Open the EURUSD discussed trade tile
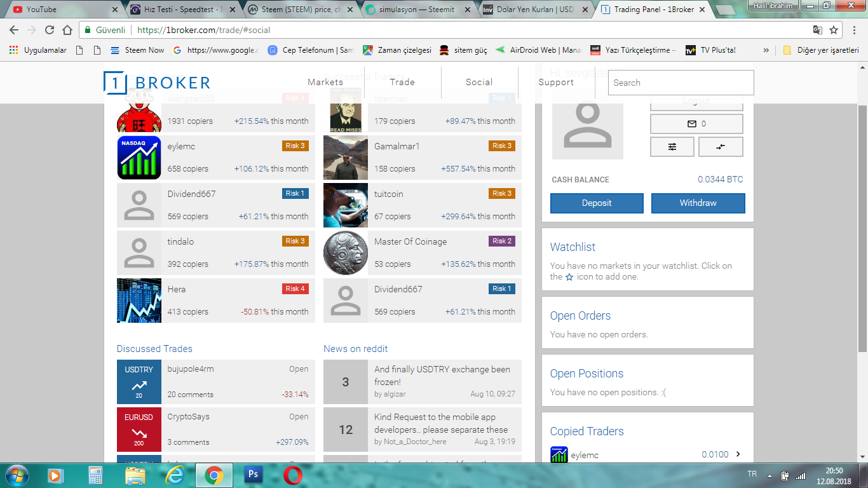The image size is (868, 488). 139,430
